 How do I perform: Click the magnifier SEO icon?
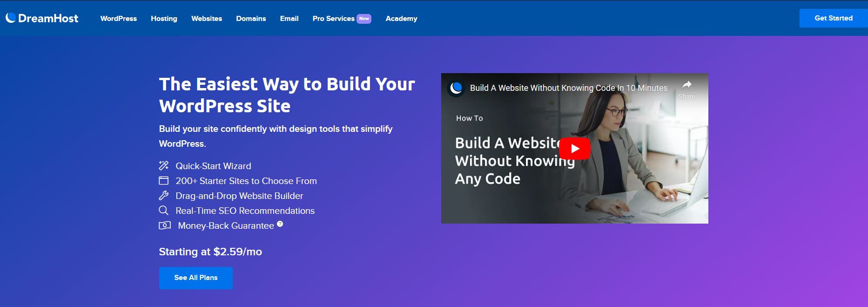pyautogui.click(x=164, y=210)
